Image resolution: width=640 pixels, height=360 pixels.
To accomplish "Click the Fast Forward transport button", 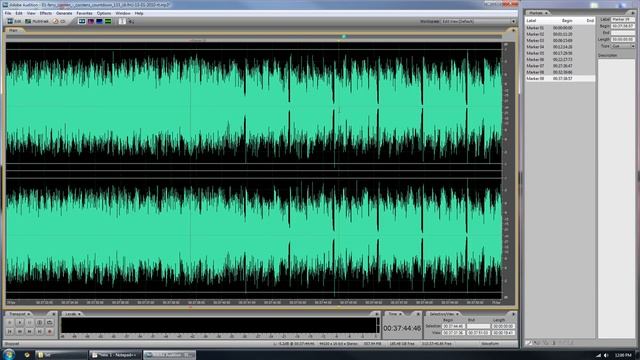I will coord(29,331).
